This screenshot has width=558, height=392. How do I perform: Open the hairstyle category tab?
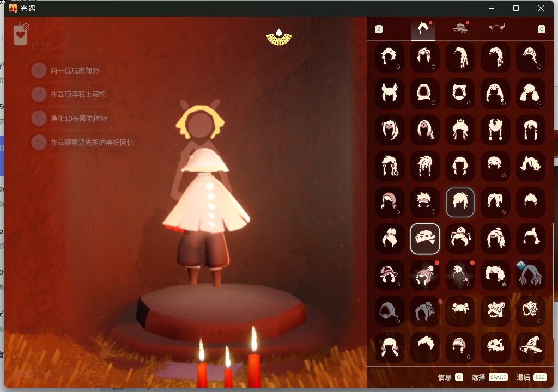423,29
